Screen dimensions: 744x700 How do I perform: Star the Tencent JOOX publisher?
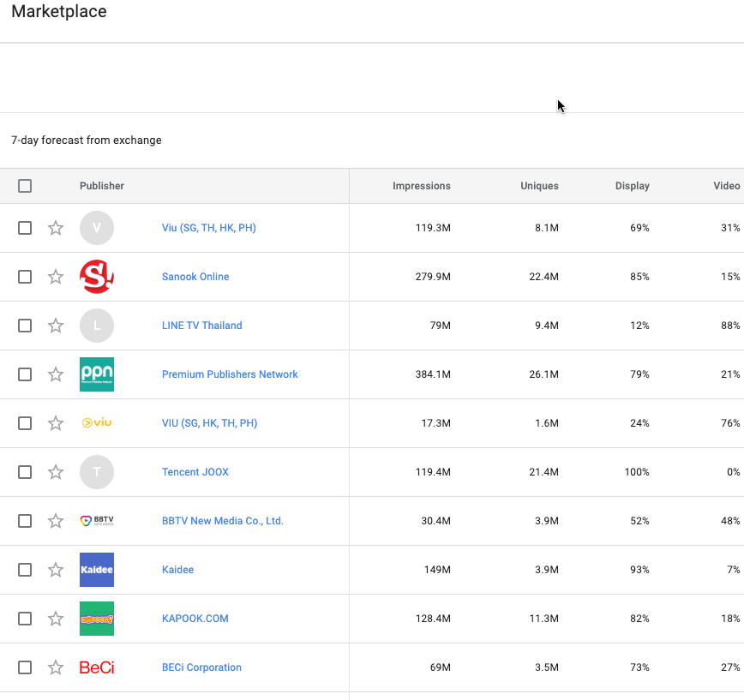coord(56,472)
